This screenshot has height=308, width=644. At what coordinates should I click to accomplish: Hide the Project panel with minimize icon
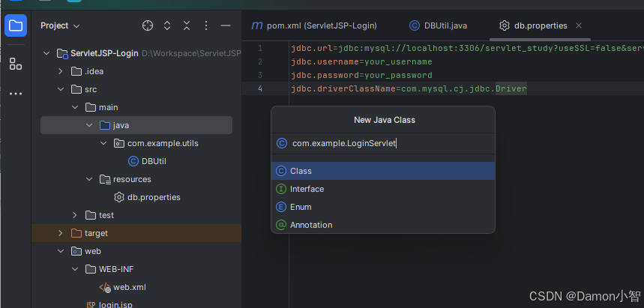point(226,25)
